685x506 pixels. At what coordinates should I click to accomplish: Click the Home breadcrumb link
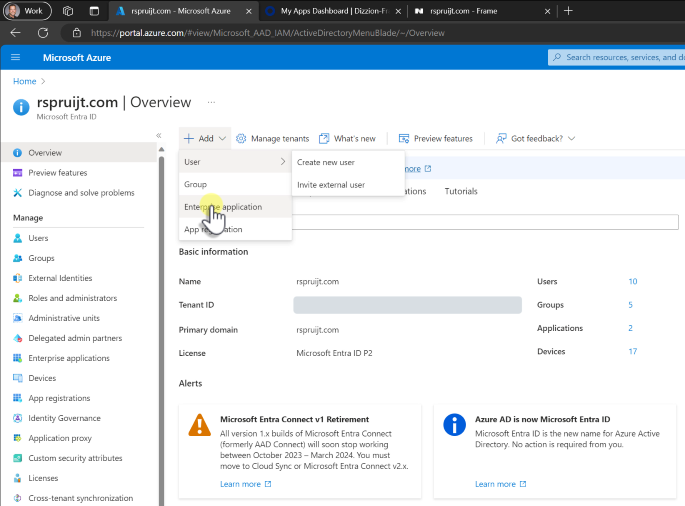(x=24, y=81)
